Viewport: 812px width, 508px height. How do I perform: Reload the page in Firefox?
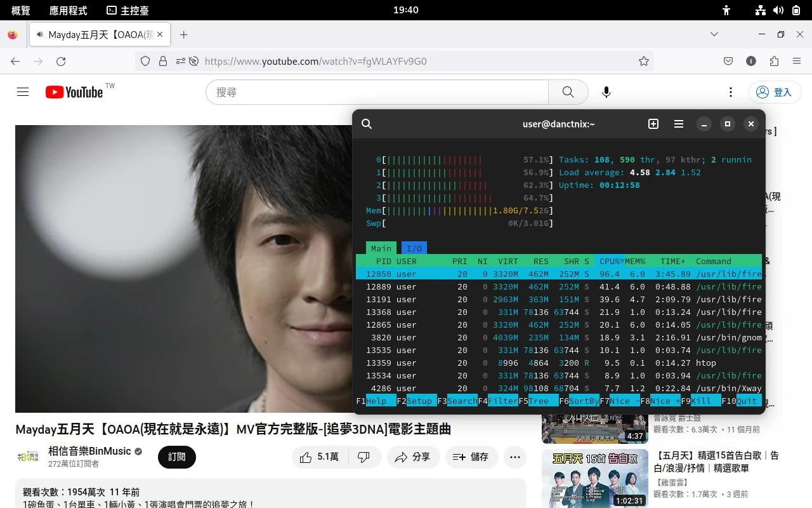pos(61,62)
